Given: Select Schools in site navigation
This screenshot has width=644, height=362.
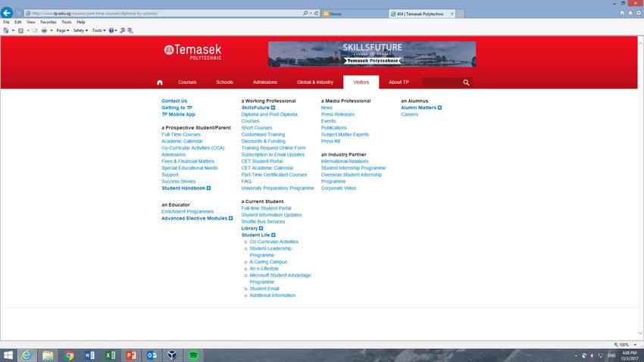Looking at the screenshot, I should [225, 82].
